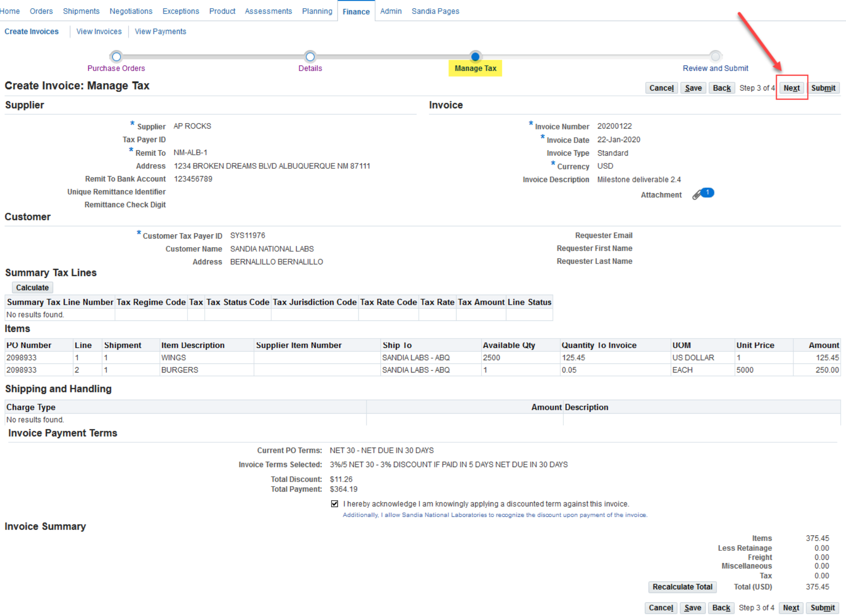Open the Admin tab

pyautogui.click(x=390, y=11)
